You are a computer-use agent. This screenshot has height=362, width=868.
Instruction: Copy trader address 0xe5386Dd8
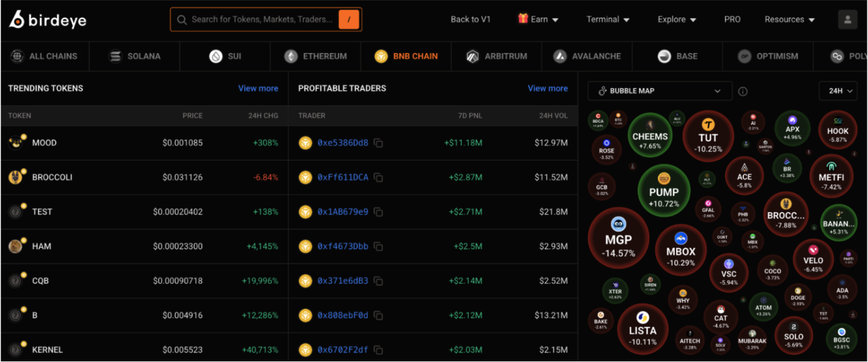pos(378,143)
